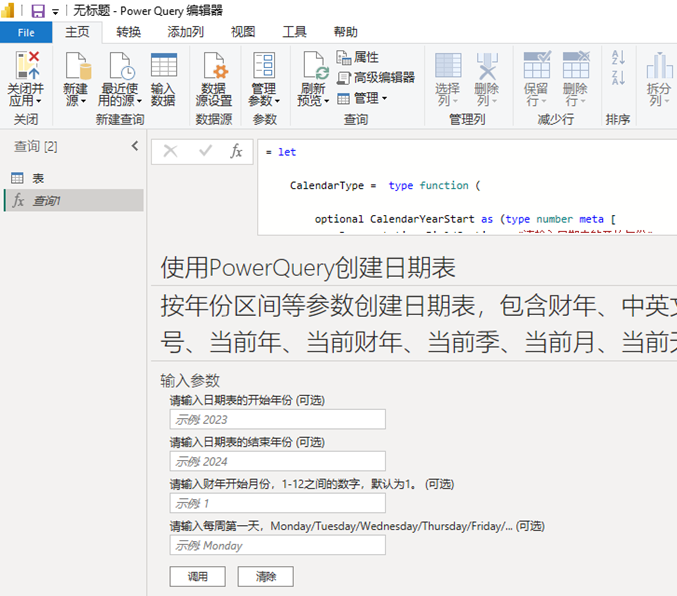Viewport: 677px width, 596px height.
Task: Expand the 刷新预览 dropdown arrow
Action: tap(326, 101)
